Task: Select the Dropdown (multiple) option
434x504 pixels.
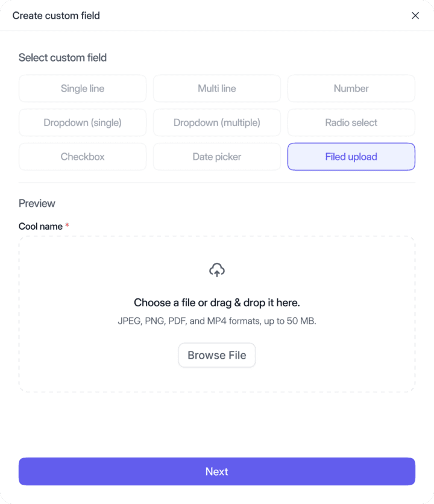Action: pyautogui.click(x=217, y=122)
